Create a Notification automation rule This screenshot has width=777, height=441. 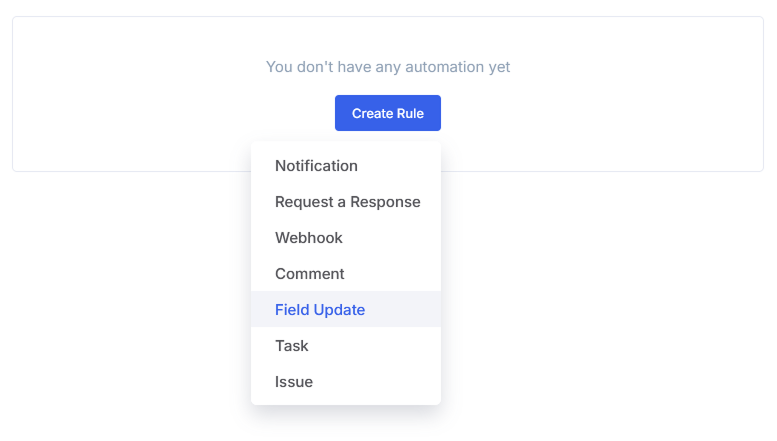[316, 166]
